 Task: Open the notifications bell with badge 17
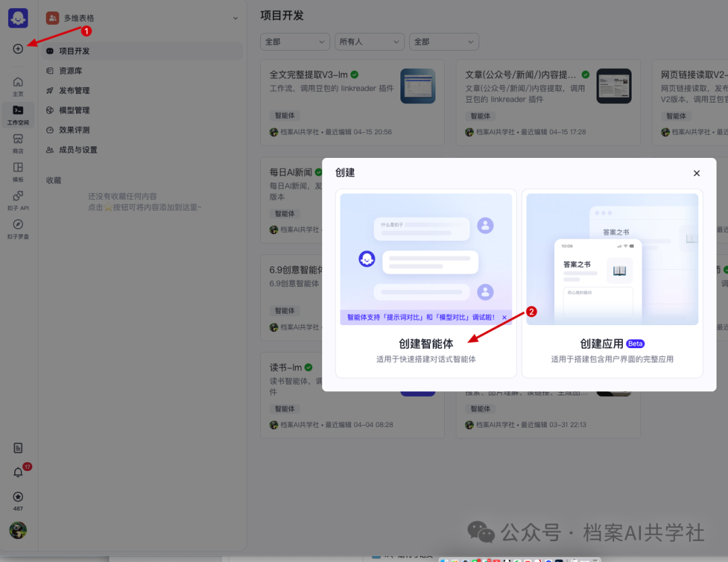18,472
